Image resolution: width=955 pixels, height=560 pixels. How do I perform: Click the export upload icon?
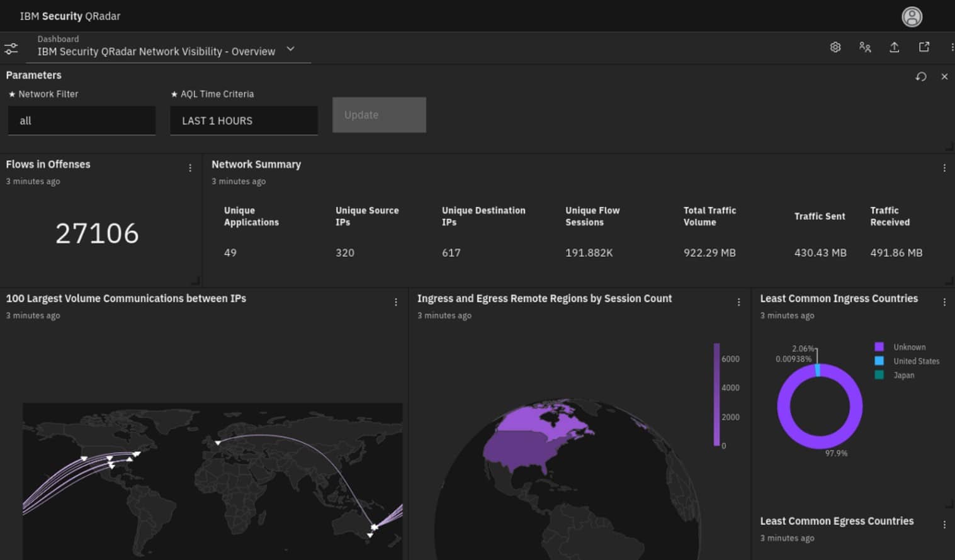click(x=894, y=47)
